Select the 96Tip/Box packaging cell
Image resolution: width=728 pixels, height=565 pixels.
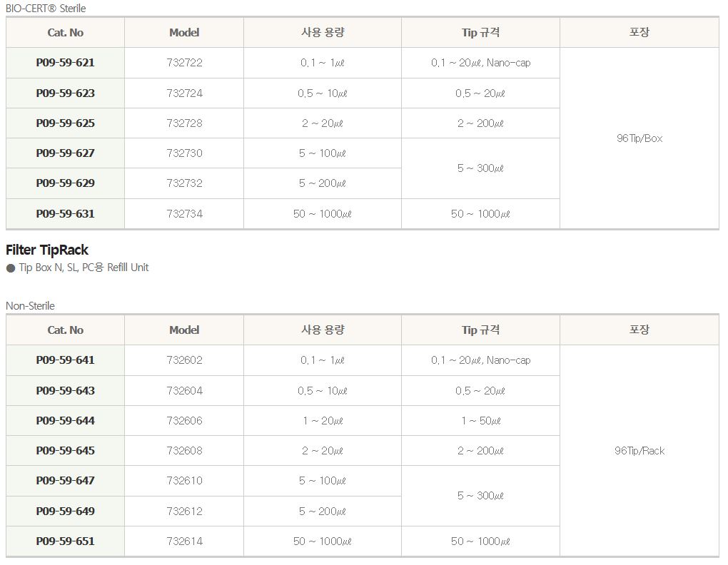pos(639,138)
